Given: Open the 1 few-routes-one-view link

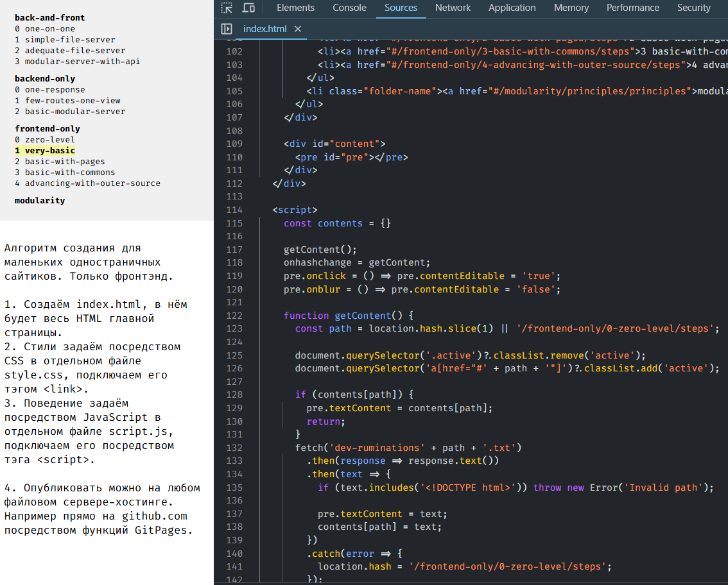Looking at the screenshot, I should pos(67,100).
